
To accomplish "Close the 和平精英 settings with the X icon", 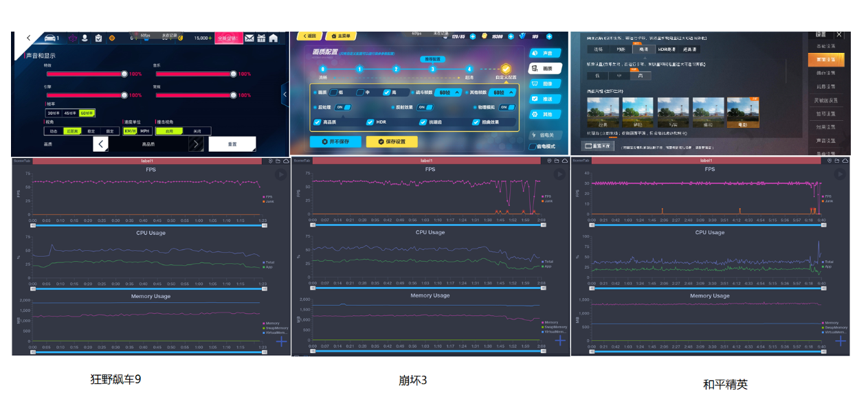I will (x=838, y=34).
